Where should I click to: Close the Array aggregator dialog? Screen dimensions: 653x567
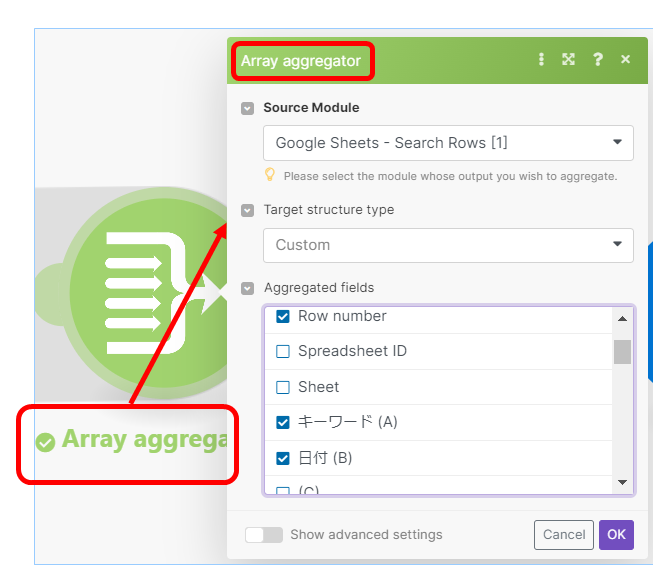click(x=625, y=59)
